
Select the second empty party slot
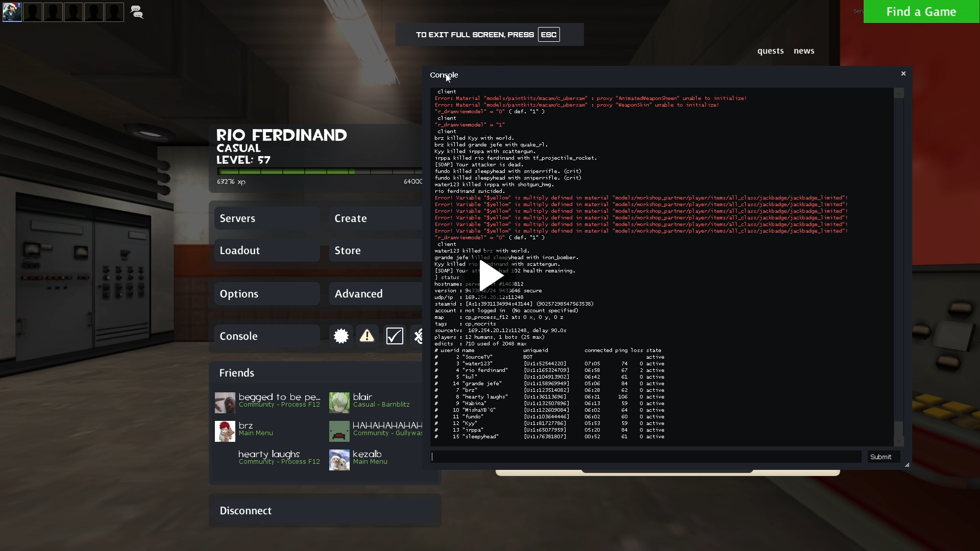(x=53, y=12)
